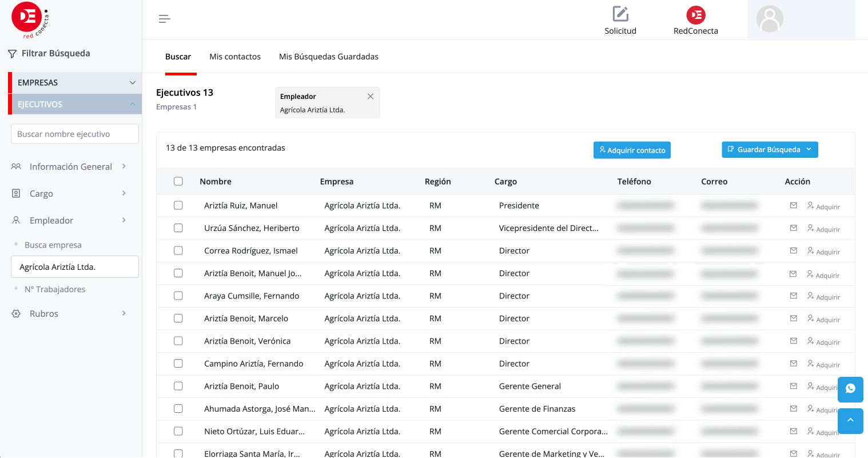868x458 pixels.
Task: Click the Filtrar Búsqueda funnel icon
Action: point(12,54)
